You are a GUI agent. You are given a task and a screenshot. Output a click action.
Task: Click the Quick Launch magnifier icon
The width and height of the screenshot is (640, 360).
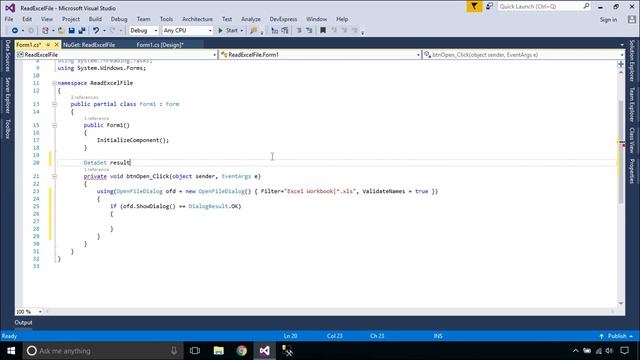point(586,6)
